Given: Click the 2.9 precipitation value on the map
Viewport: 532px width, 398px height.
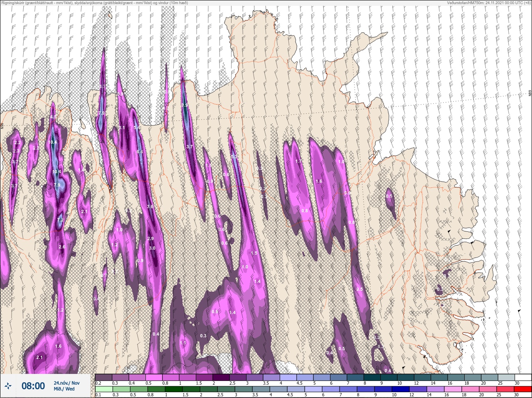Looking at the screenshot, I should (150, 238).
